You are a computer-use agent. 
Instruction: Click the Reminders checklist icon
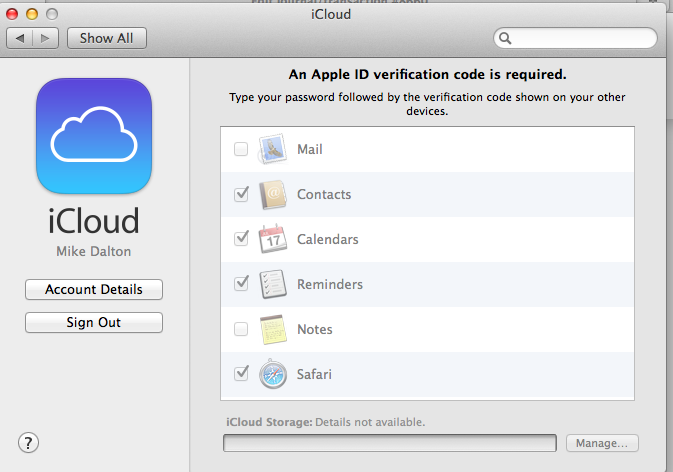273,284
